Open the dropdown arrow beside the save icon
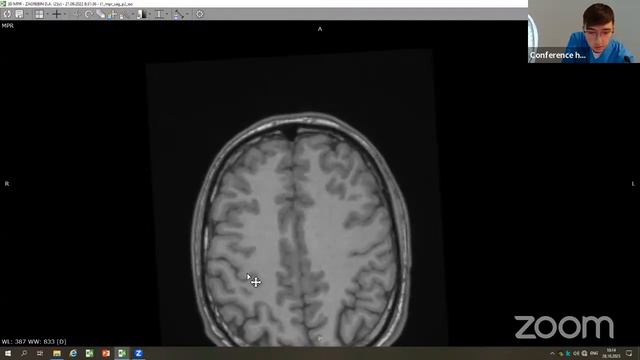Screen dimensions: 640x360 [27, 14]
